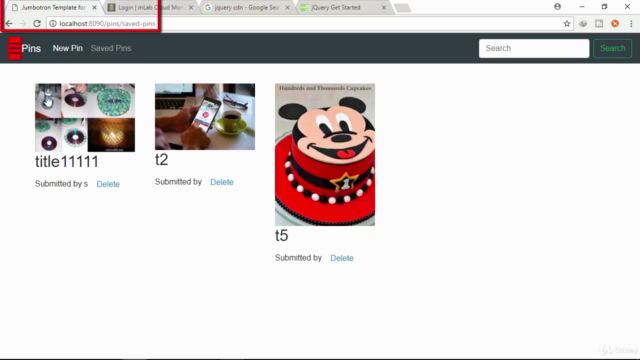
Task: Close the Jumbotron Template tab
Action: pyautogui.click(x=94, y=7)
